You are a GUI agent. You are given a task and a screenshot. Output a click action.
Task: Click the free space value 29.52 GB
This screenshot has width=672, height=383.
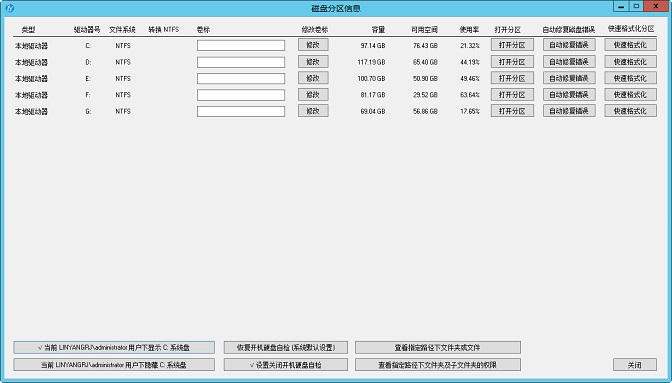point(425,95)
